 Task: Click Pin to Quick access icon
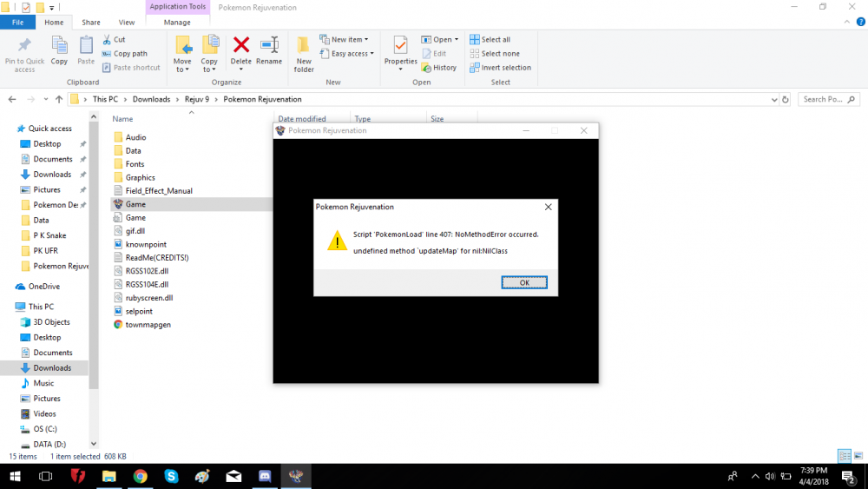24,45
